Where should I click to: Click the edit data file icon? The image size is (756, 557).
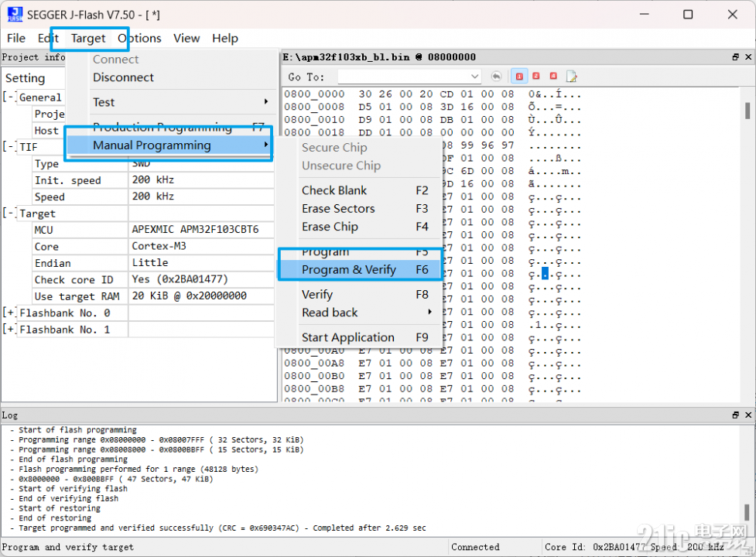pos(571,76)
